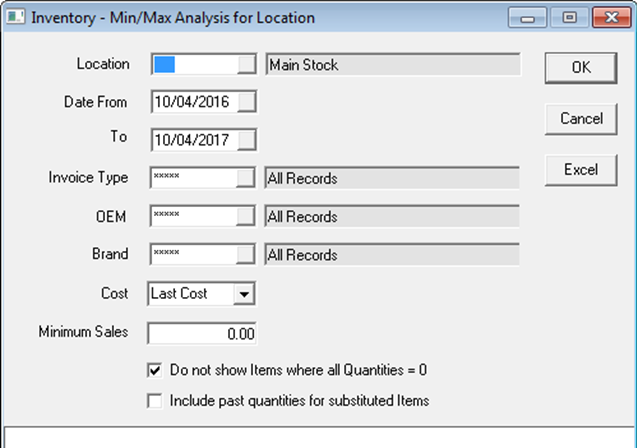Open the Invoice Type lookup button
The width and height of the screenshot is (637, 448).
[x=245, y=178]
